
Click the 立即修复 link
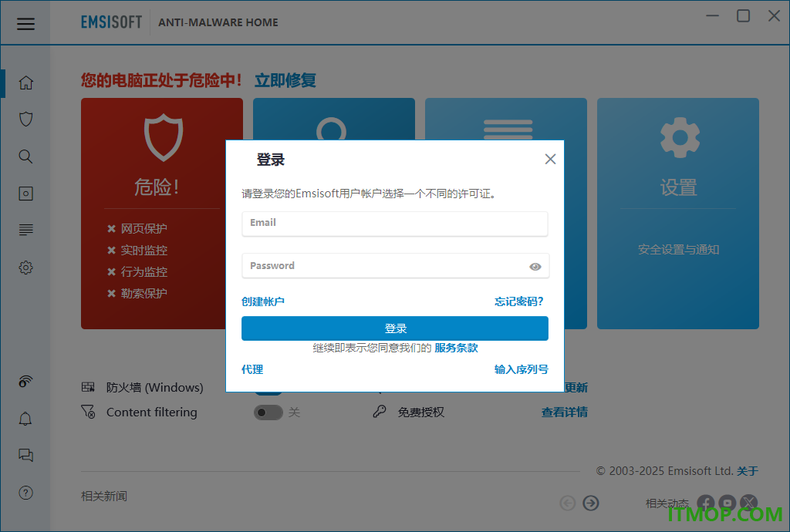285,80
